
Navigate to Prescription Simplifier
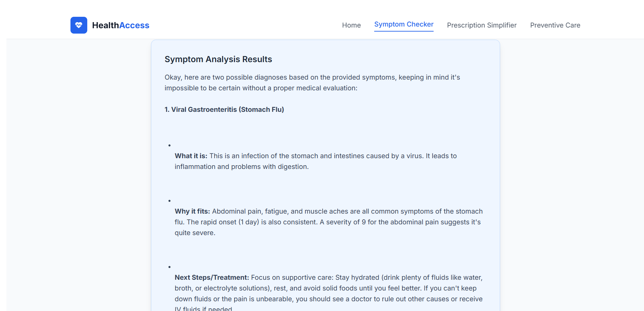[x=482, y=25]
